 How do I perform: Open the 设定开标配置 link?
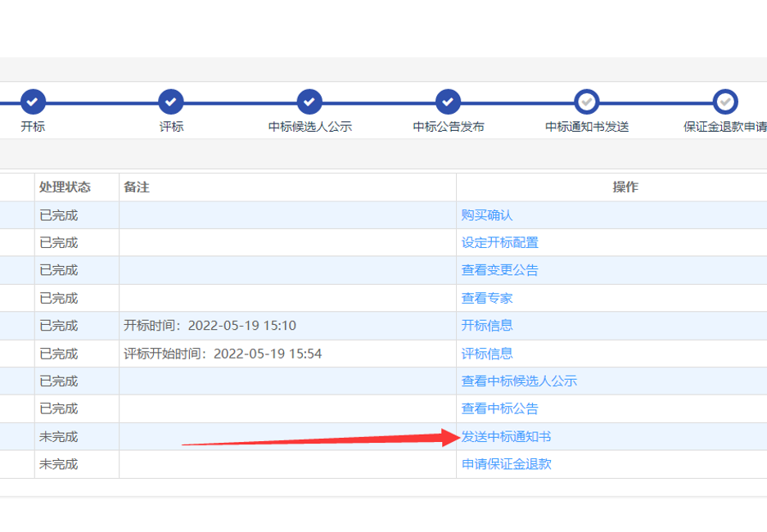click(x=499, y=243)
